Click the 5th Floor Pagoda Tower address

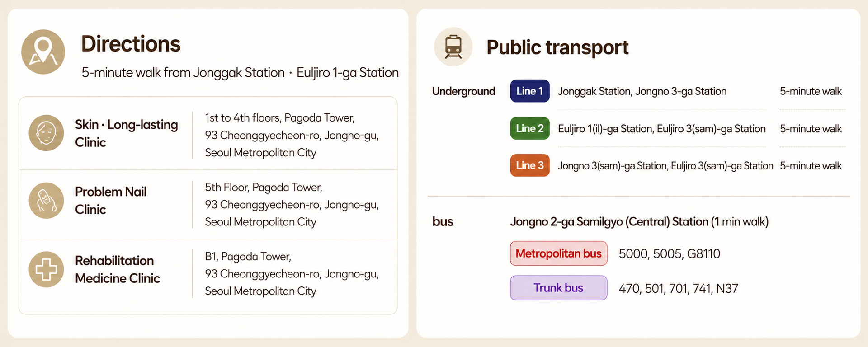[x=292, y=205]
